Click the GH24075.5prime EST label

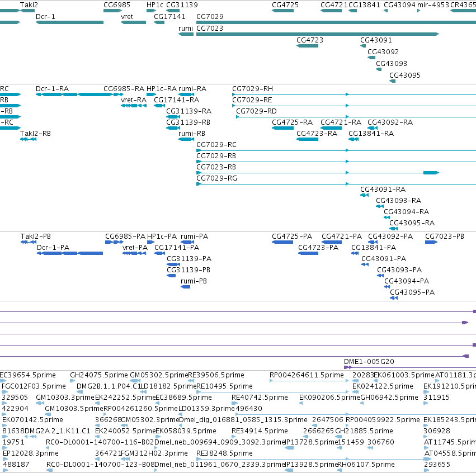(98, 375)
